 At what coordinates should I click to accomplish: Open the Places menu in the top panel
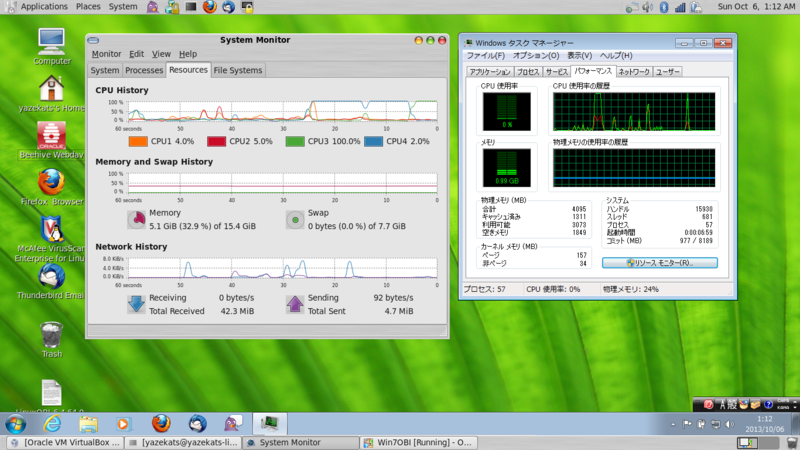tap(88, 7)
